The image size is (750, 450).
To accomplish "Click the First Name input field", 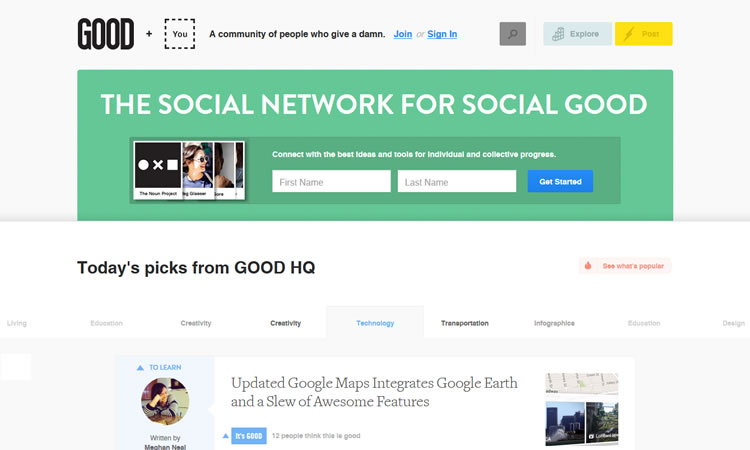I will (x=331, y=182).
